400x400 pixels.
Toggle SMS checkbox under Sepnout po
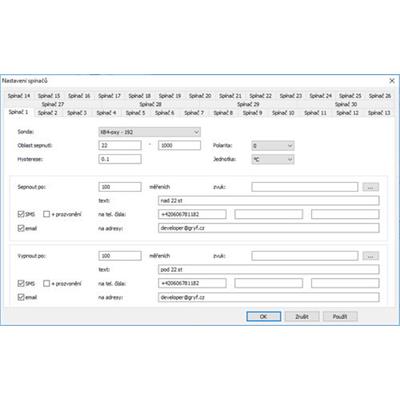pyautogui.click(x=21, y=214)
